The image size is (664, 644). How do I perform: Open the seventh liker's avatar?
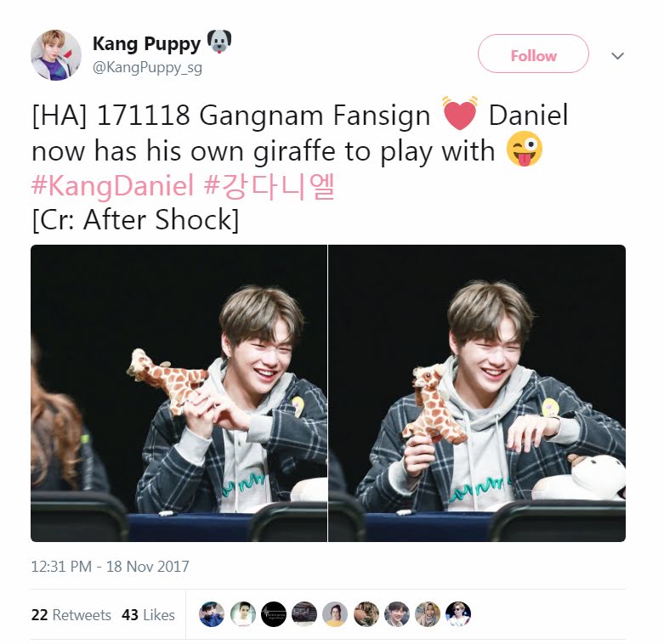[x=397, y=614]
